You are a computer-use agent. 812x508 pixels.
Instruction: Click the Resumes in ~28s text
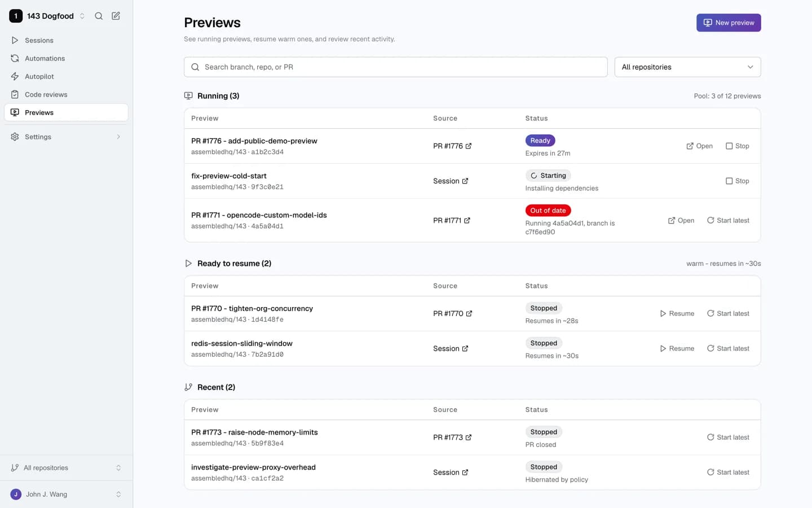click(551, 321)
